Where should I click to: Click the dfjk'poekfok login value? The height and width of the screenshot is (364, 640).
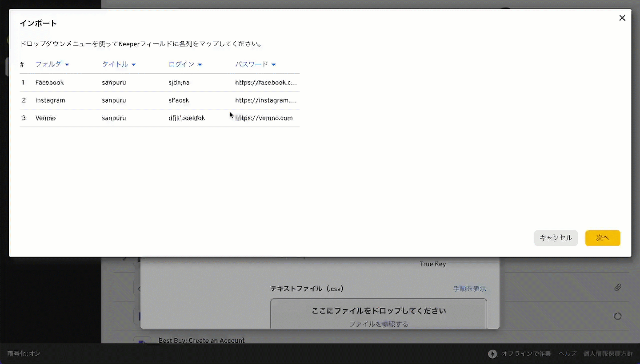[187, 118]
